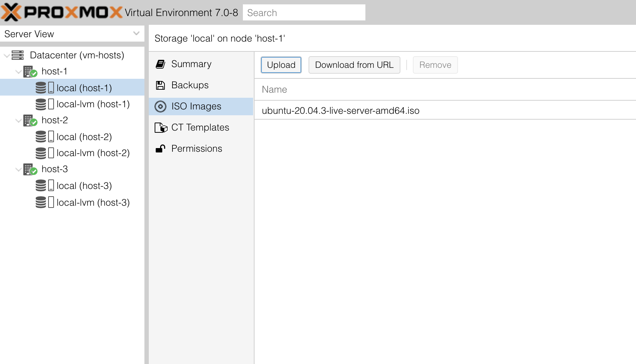Click Download from URL button
636x364 pixels.
coord(354,65)
